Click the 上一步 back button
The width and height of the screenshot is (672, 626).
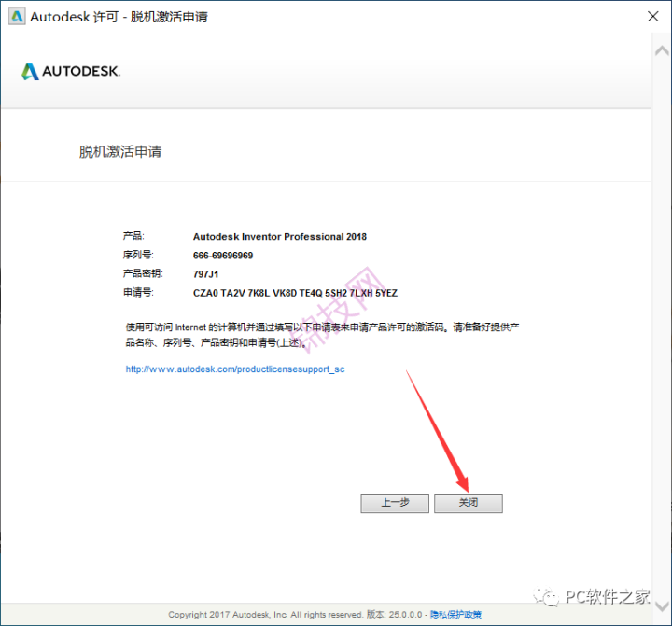[394, 504]
